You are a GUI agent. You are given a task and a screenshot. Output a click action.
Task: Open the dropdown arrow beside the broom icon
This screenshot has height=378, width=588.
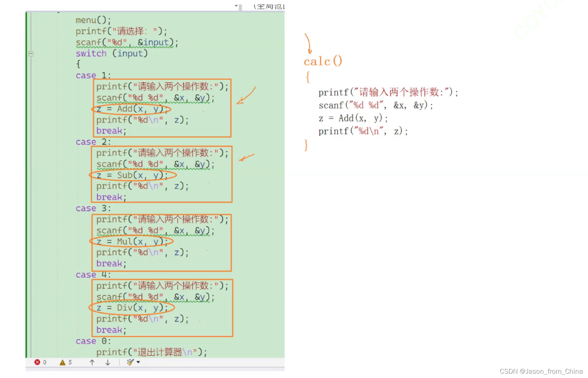(138, 362)
